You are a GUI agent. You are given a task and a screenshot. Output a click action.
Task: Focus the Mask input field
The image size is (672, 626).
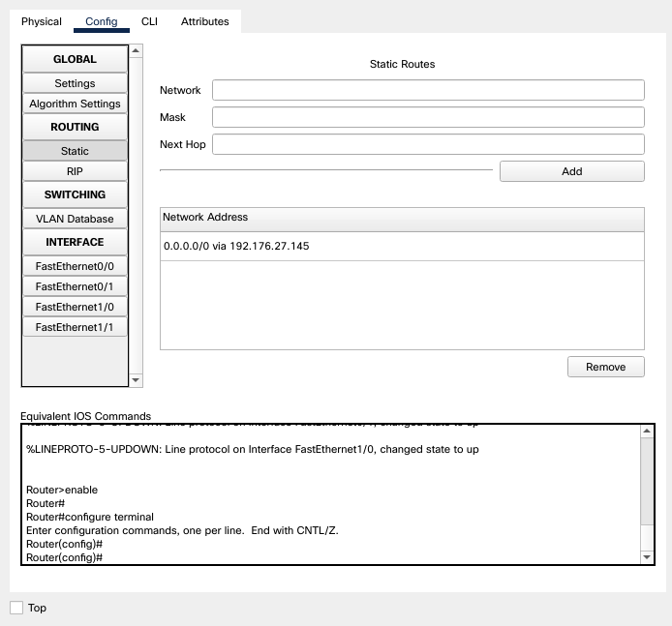pos(428,117)
